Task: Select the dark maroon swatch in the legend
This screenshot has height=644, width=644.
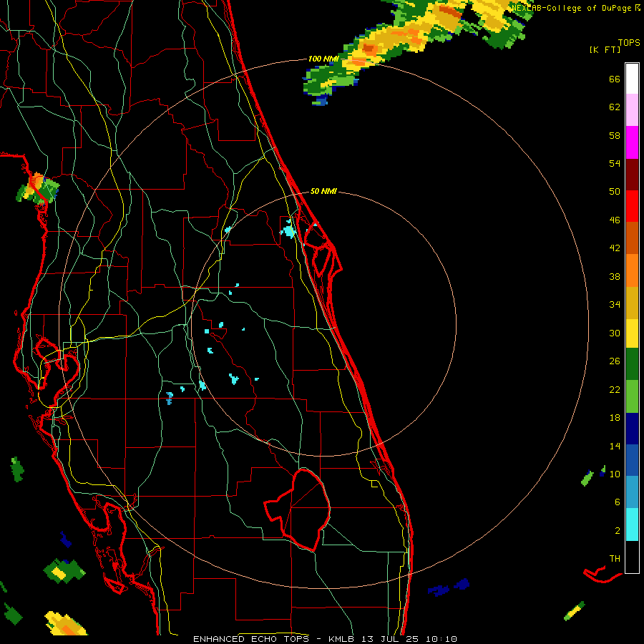Action: [632, 175]
